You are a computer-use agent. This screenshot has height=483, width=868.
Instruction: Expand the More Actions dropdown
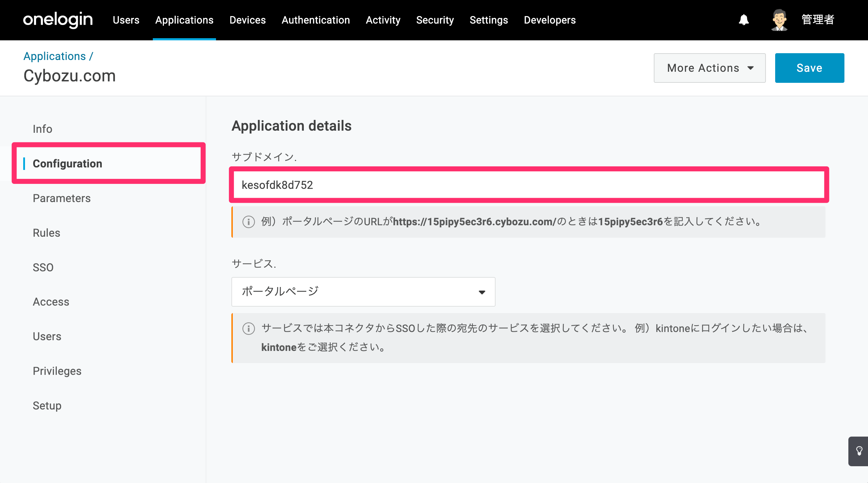709,68
